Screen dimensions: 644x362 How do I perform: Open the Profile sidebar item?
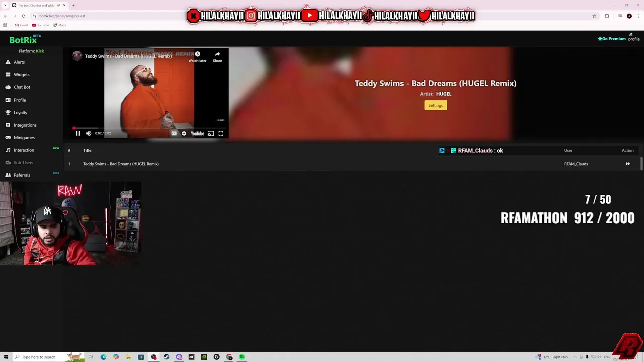[20, 100]
